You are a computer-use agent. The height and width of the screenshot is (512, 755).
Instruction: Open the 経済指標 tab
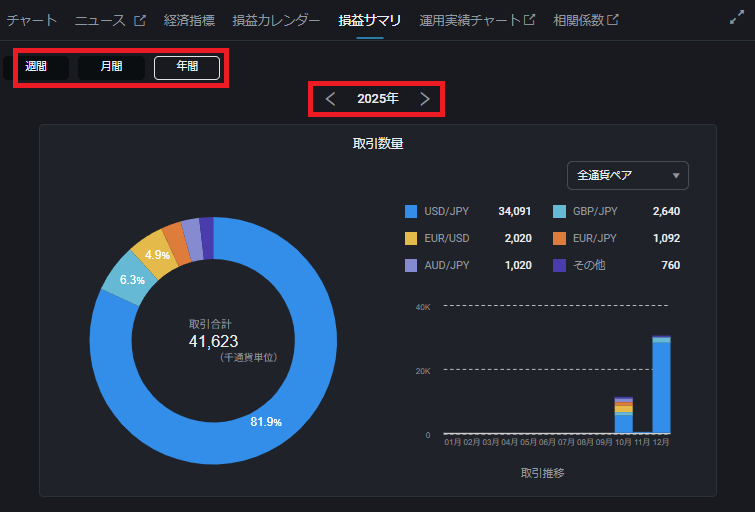click(x=189, y=20)
